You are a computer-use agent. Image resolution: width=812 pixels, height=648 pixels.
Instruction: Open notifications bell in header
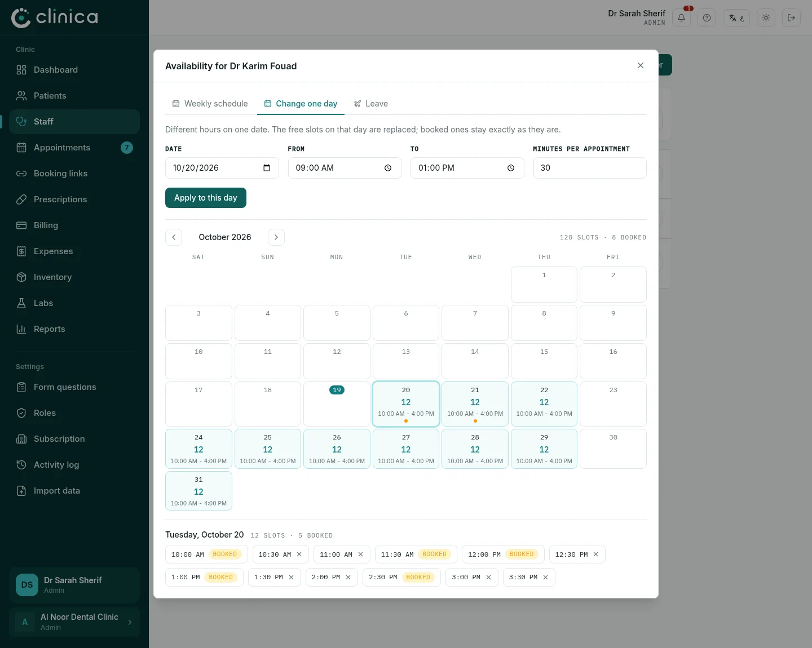tap(681, 18)
